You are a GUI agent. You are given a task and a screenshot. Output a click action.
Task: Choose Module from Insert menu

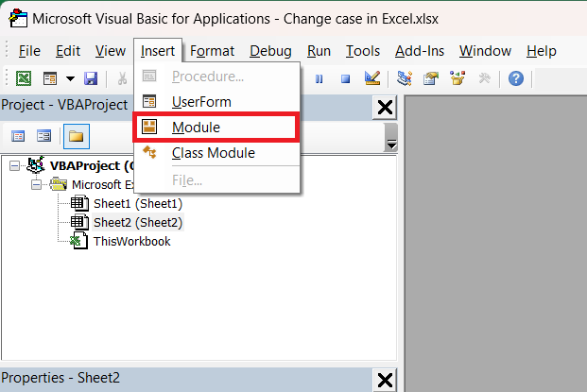pyautogui.click(x=216, y=128)
